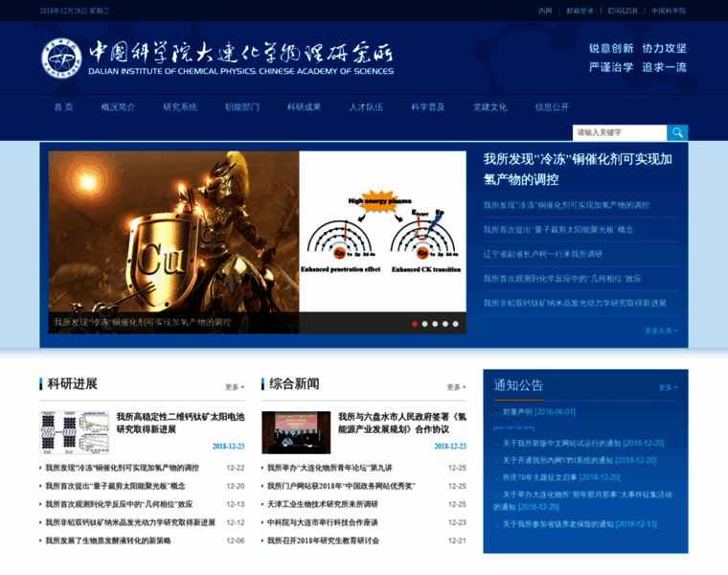Open 我所发展了生物质发酵液转化的新策略 item
The image size is (728, 575).
coord(108,540)
